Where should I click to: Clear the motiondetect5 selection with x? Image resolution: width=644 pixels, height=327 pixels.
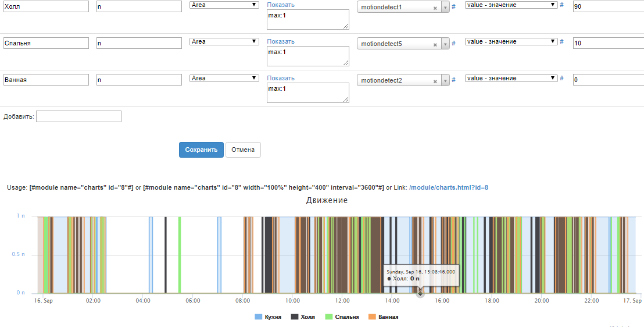click(435, 45)
